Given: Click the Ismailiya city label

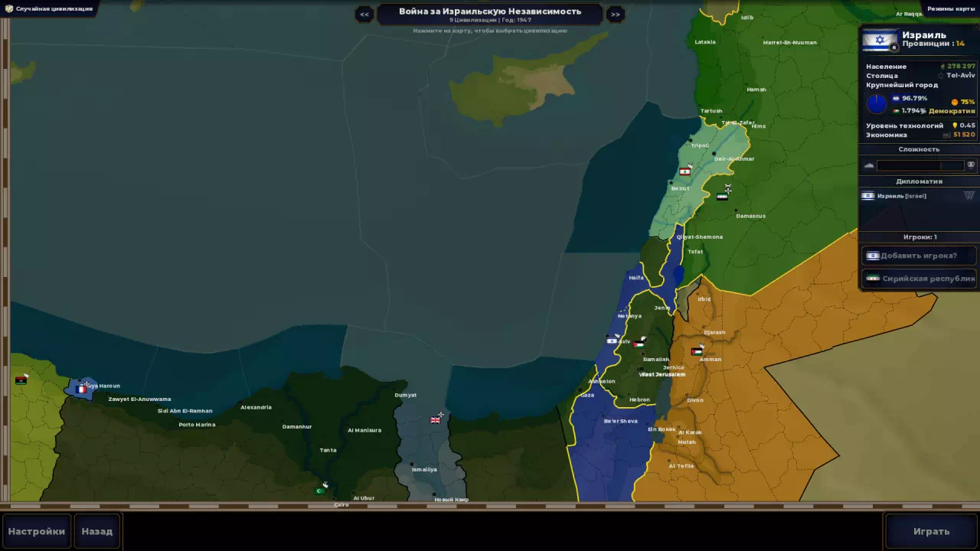Looking at the screenshot, I should 424,469.
